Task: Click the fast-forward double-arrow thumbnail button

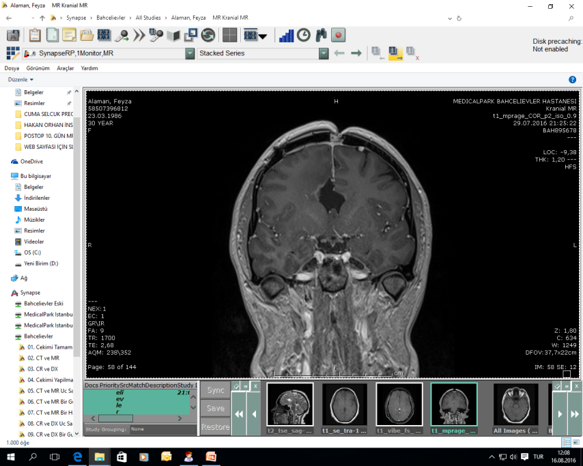Action: [574, 414]
